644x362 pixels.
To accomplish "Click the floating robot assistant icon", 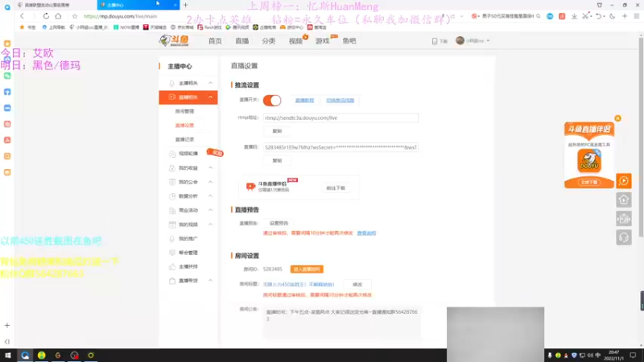I will 623,219.
